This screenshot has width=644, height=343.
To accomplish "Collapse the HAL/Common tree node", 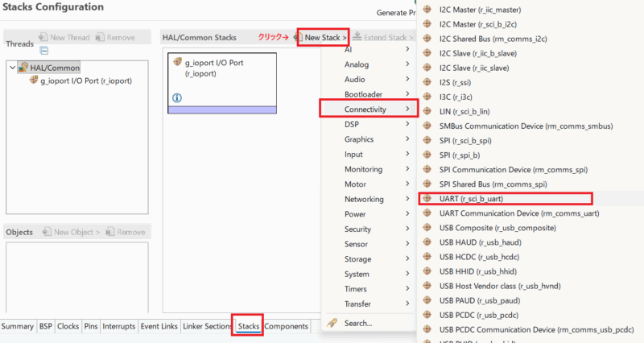I will click(11, 68).
